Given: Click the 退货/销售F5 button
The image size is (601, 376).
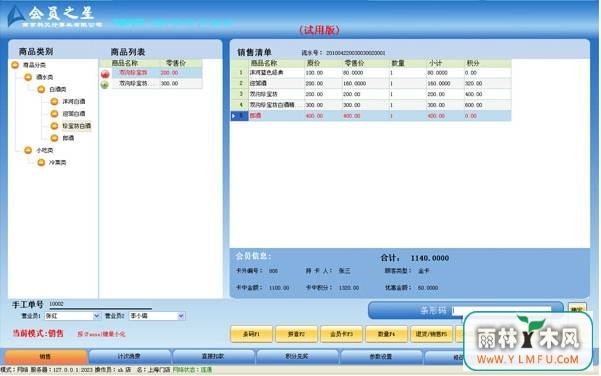Looking at the screenshot, I should click(x=431, y=334).
